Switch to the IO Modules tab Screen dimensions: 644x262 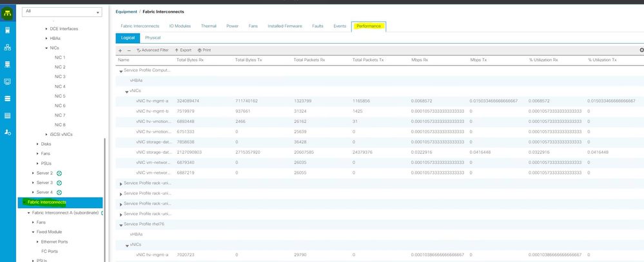click(180, 26)
